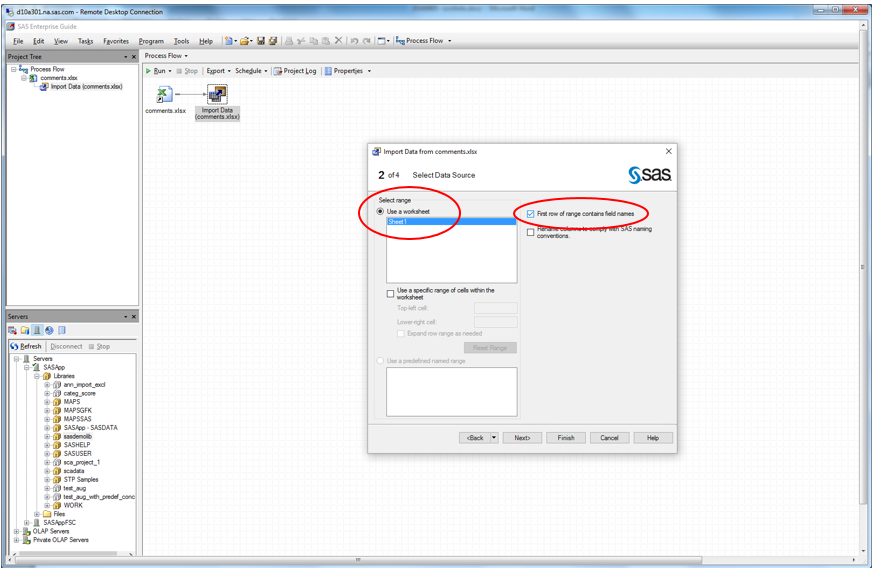This screenshot has height=568, width=874.
Task: Save the project with the floppy icon
Action: 260,41
